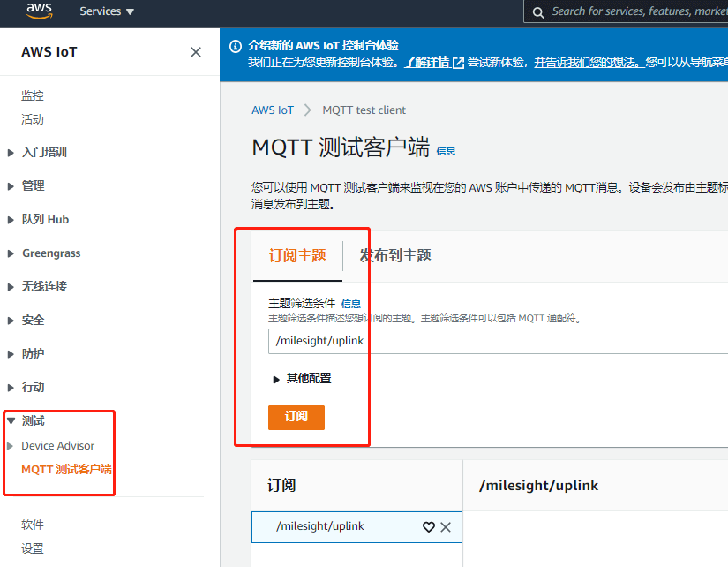Screen dimensions: 728x567
Task: Click the banner info circle icon
Action: tap(236, 46)
